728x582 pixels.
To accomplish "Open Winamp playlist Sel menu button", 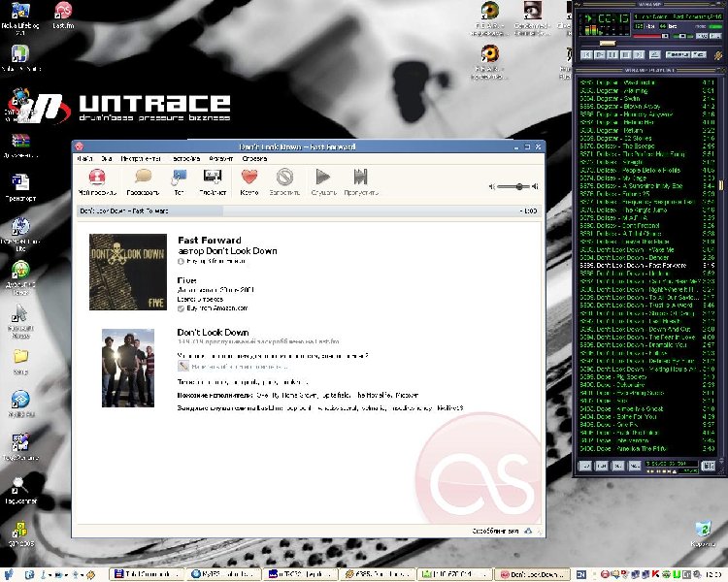I will click(x=618, y=465).
